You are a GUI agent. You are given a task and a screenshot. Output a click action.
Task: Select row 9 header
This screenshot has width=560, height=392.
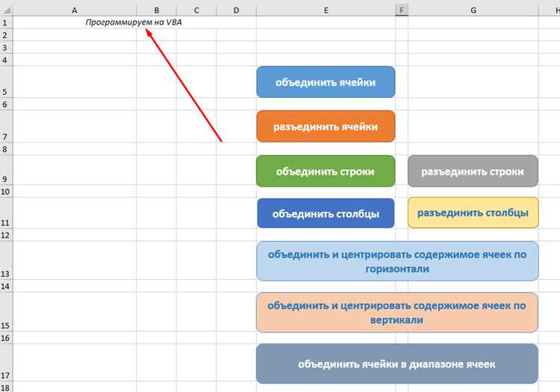pos(6,170)
